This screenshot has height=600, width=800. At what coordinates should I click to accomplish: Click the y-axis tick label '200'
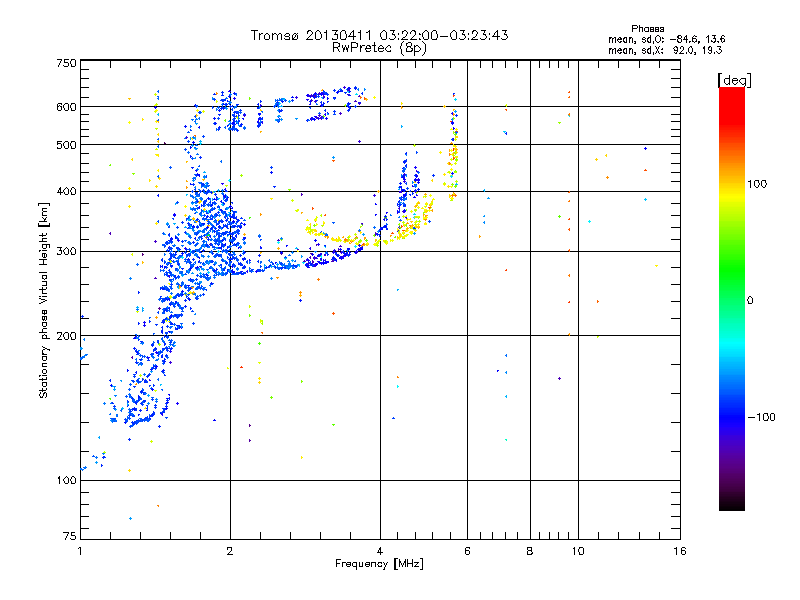[x=67, y=336]
